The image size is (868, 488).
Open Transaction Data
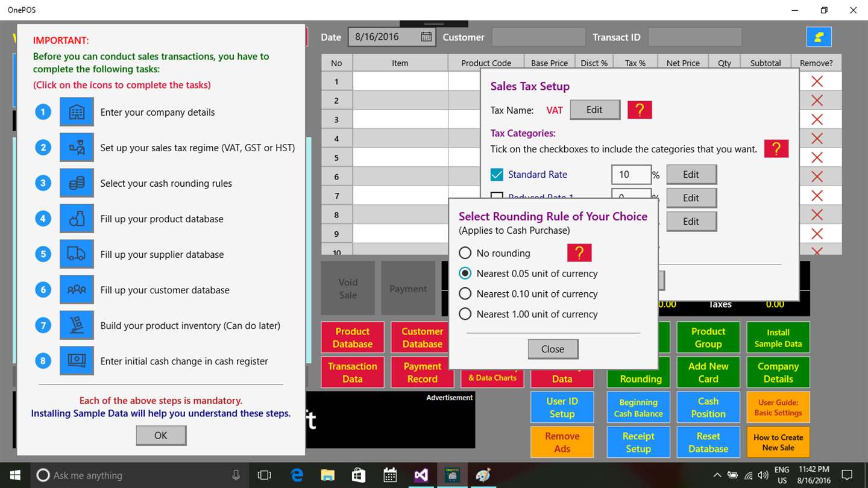(353, 372)
